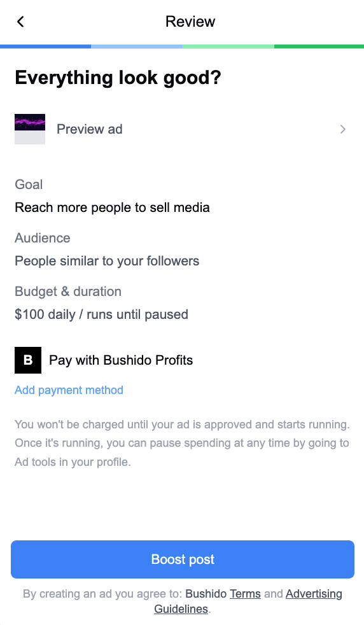
Task: Click the '$100 daily / runs until paused' text
Action: click(101, 314)
